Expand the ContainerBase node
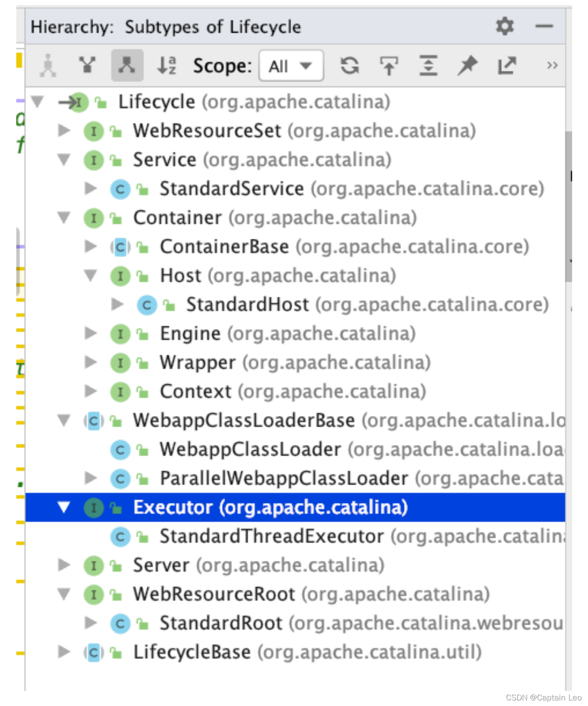This screenshot has width=588, height=706. 91,246
